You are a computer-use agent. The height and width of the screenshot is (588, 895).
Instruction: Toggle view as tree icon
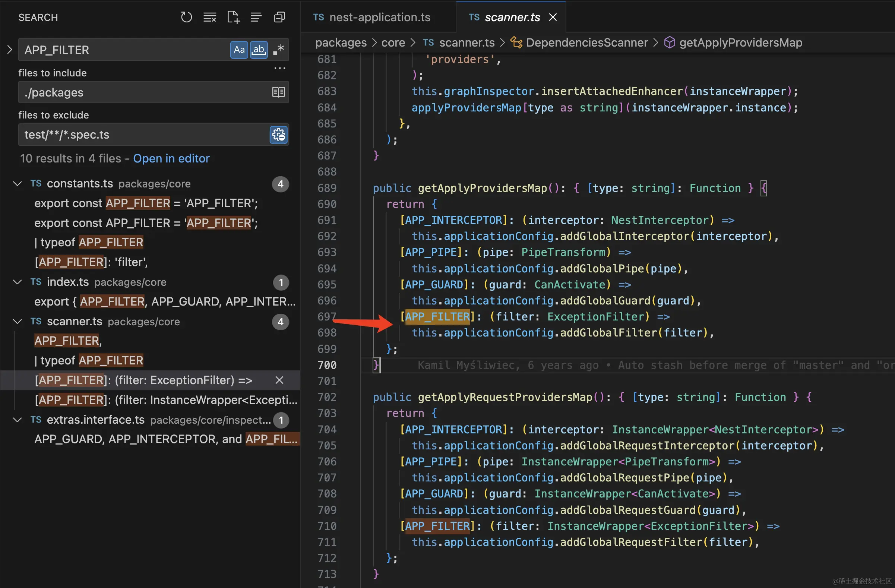(256, 17)
